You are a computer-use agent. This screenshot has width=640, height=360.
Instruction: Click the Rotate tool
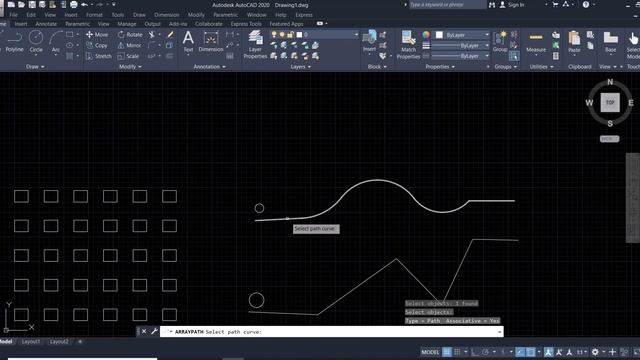click(130, 35)
